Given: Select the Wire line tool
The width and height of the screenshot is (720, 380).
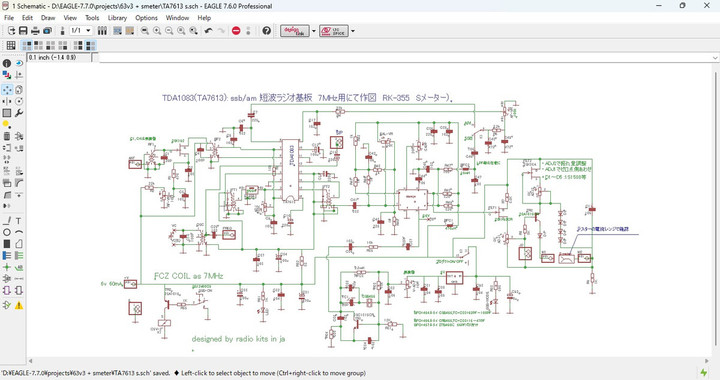Looking at the screenshot, I should point(7,221).
